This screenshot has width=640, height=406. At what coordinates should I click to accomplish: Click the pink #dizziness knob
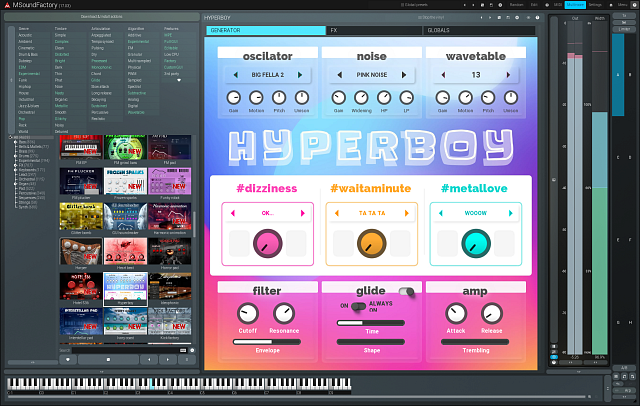click(266, 241)
